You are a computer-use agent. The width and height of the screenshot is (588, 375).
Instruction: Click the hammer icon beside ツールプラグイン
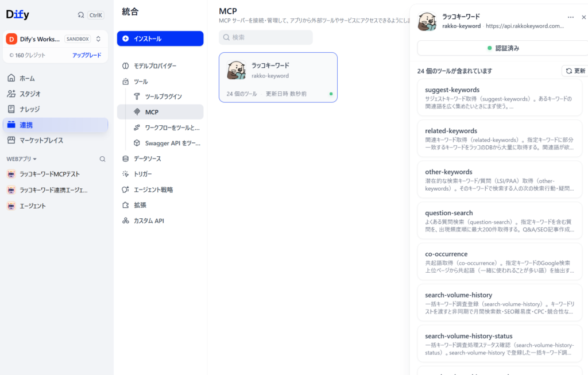(x=137, y=96)
